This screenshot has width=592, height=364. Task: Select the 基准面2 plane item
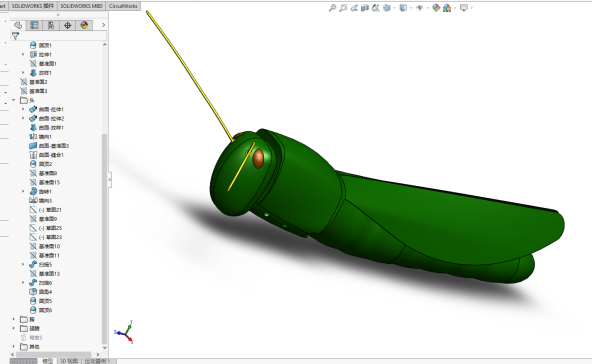(x=34, y=82)
